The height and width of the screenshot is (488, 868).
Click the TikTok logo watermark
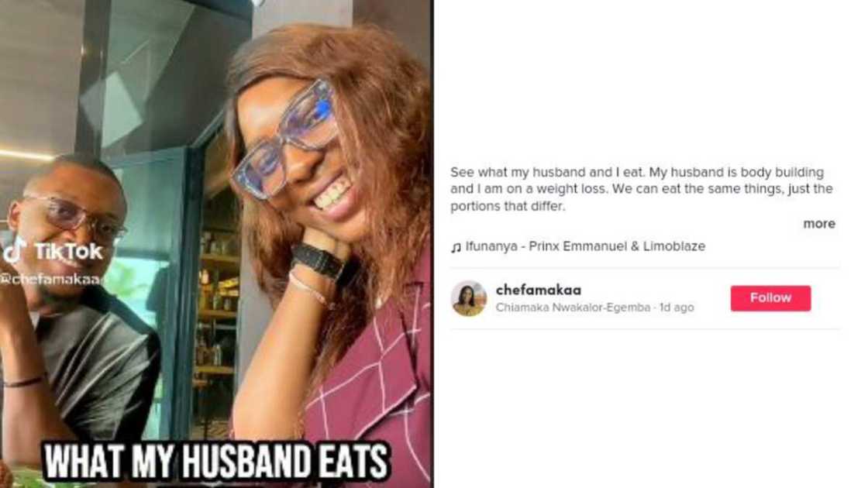[x=53, y=251]
